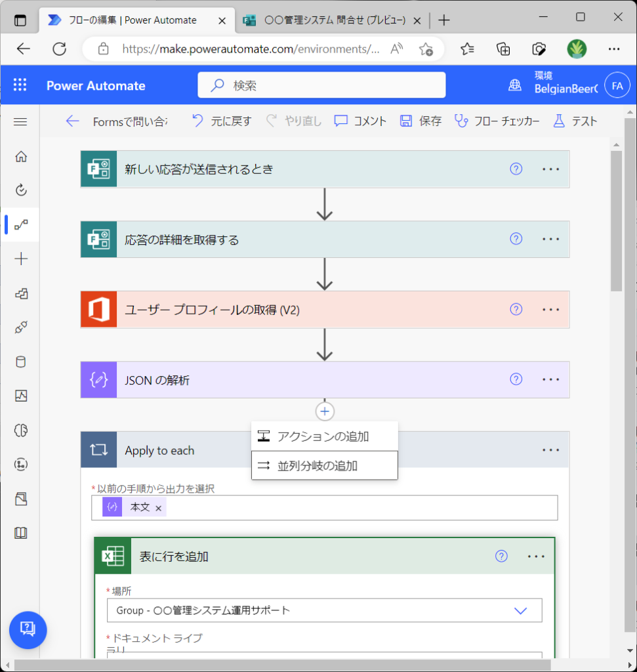The height and width of the screenshot is (672, 637).
Task: Run フロー チェッカー
Action: pos(497,121)
